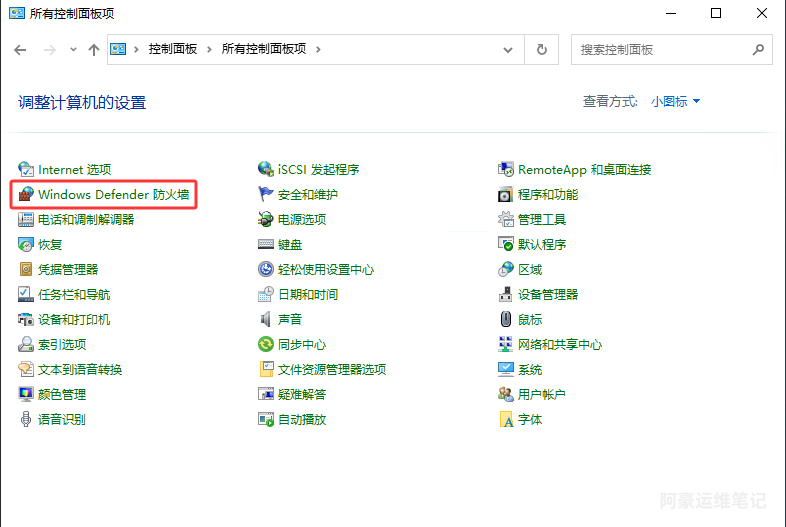Click the 鼠标 mouse icon
The width and height of the screenshot is (786, 527).
pos(506,319)
